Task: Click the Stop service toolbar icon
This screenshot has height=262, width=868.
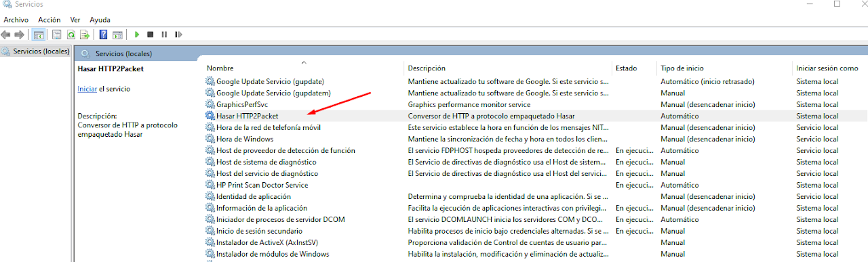Action: coord(151,35)
